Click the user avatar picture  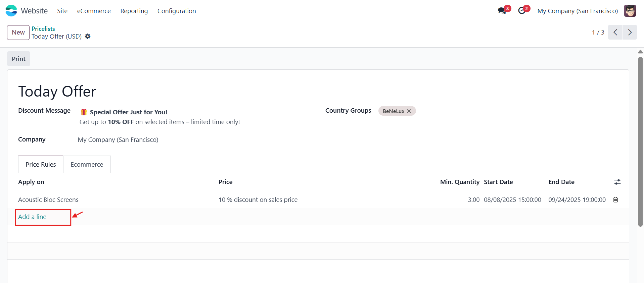click(x=630, y=11)
